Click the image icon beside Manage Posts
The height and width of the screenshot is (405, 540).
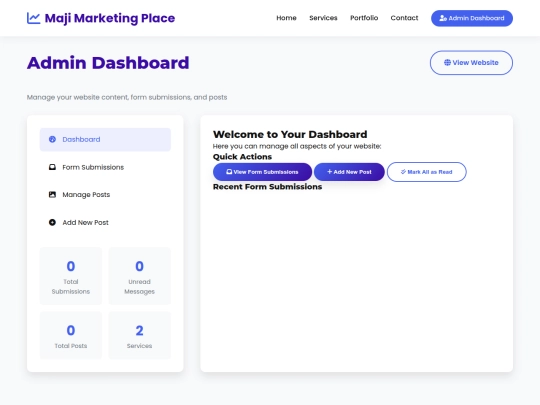tap(52, 195)
